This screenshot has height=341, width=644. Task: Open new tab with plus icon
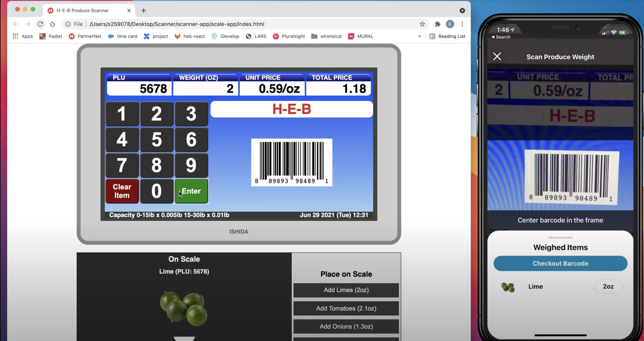143,10
